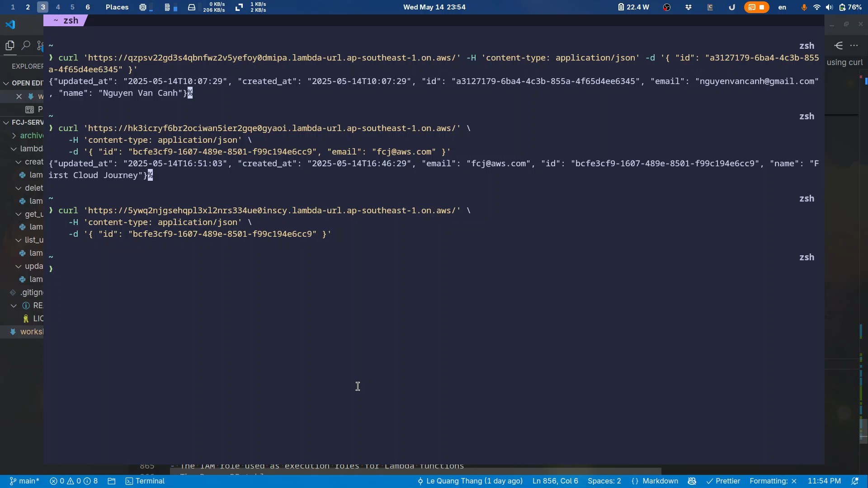Open the Terminal status bar button
This screenshot has height=488, width=868.
(x=145, y=481)
